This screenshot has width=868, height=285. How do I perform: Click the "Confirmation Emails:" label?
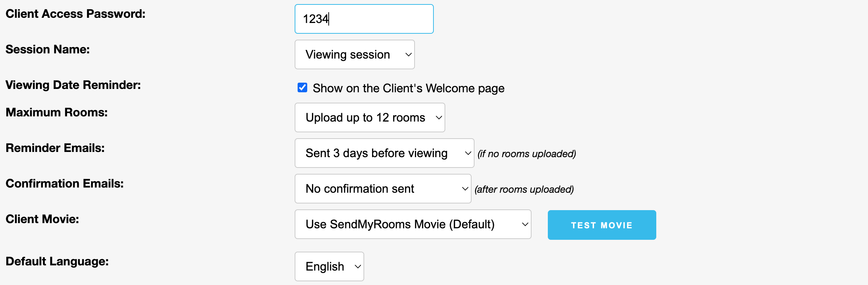point(65,183)
